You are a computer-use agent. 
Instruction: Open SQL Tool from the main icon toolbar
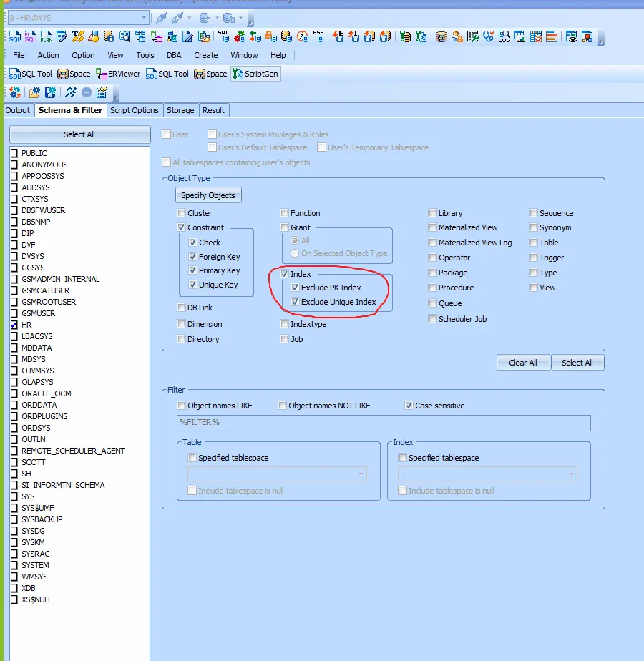(15, 37)
